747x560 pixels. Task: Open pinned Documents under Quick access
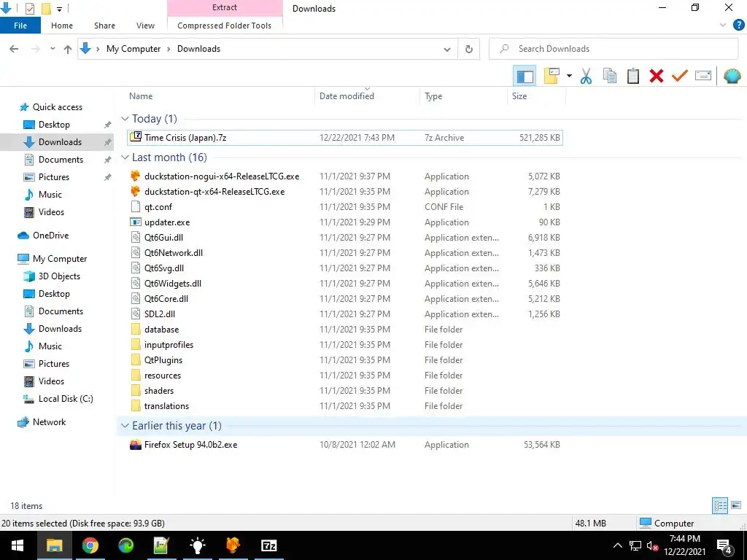pos(61,160)
